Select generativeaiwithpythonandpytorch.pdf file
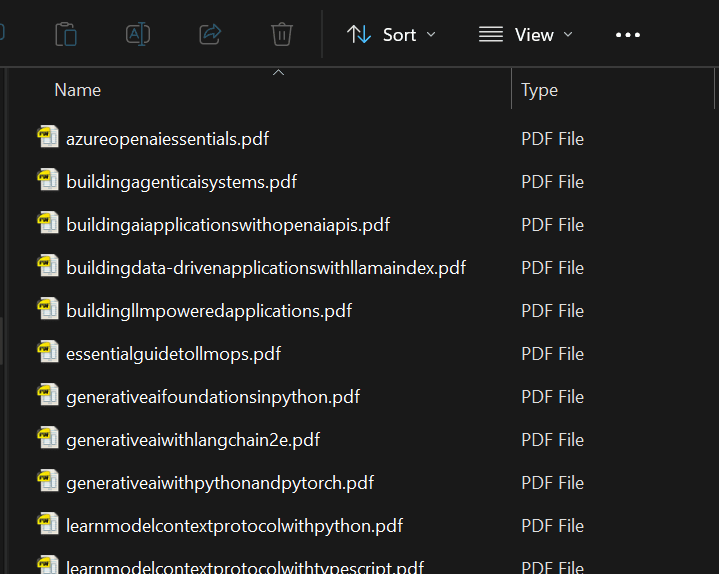Viewport: 719px width, 574px height. pos(220,483)
